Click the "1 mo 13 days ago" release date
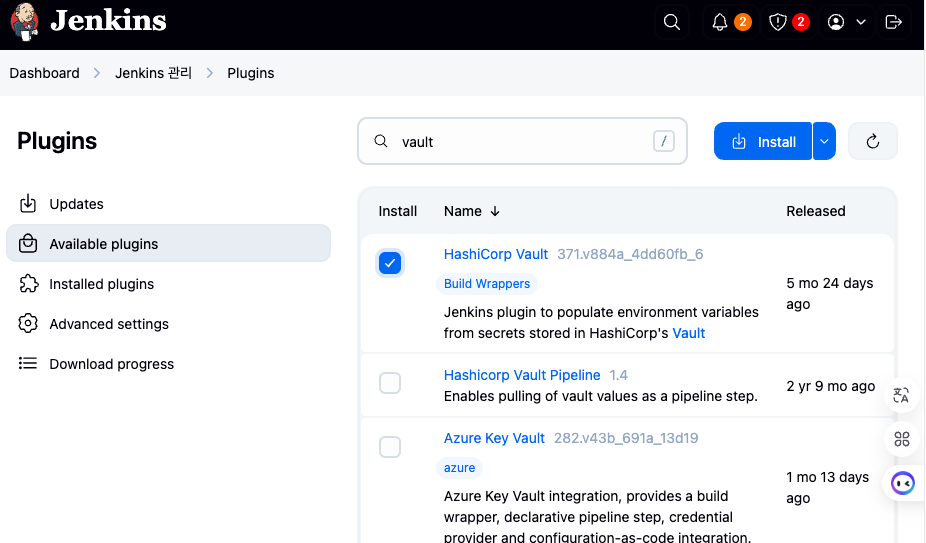This screenshot has width=926, height=543. click(827, 487)
